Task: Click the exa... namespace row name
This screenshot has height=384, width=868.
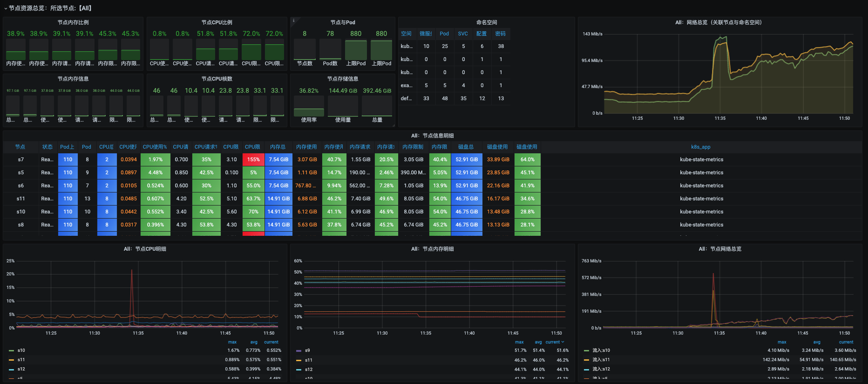Action: click(407, 85)
